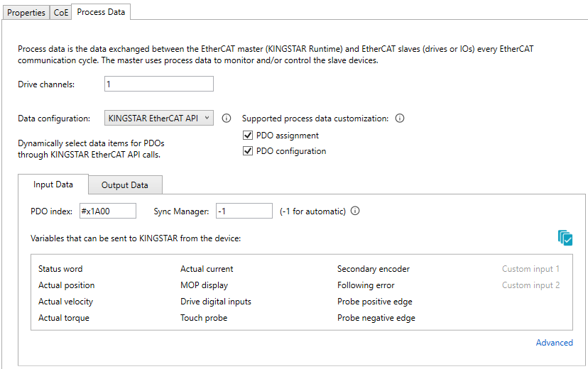This screenshot has width=588, height=369.
Task: Select the Following error variable
Action: pyautogui.click(x=366, y=285)
